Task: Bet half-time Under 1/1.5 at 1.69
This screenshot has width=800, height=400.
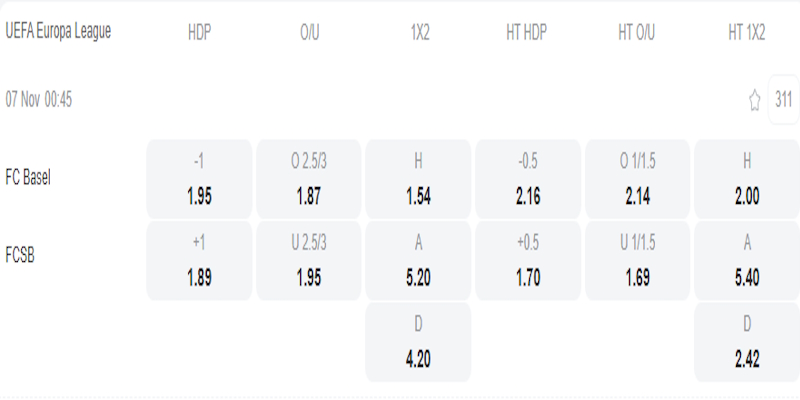Action: point(637,261)
